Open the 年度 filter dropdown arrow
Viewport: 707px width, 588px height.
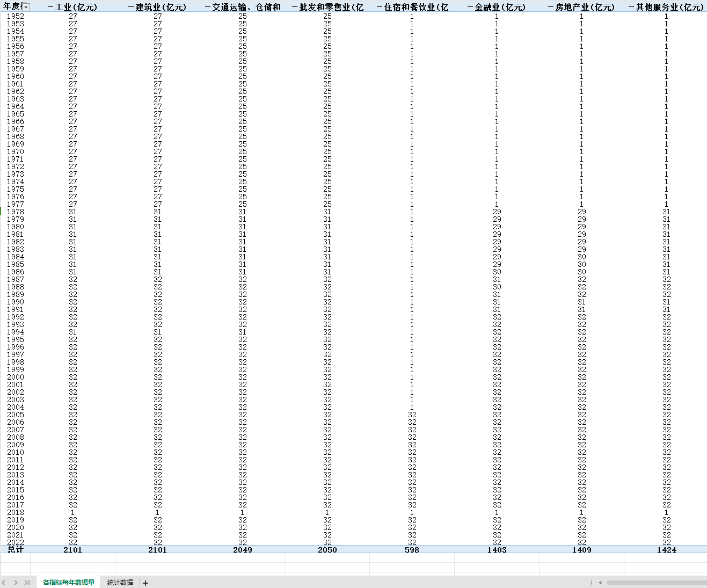click(25, 7)
